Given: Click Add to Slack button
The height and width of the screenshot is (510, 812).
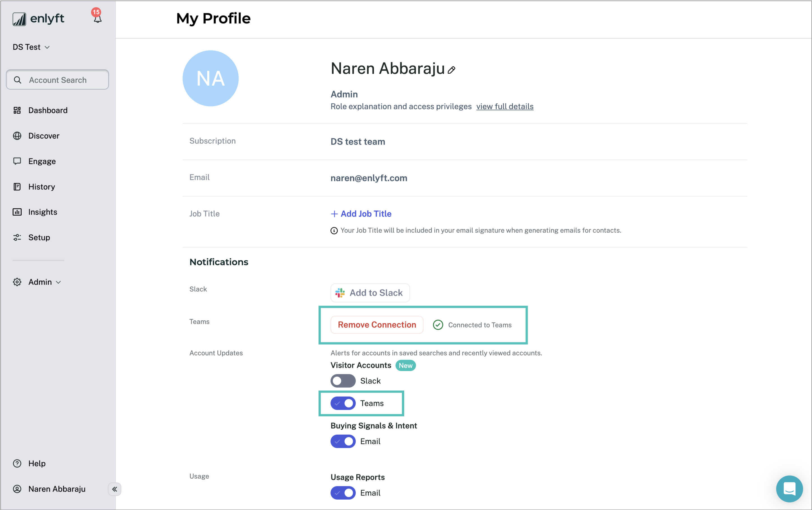Looking at the screenshot, I should (x=370, y=293).
